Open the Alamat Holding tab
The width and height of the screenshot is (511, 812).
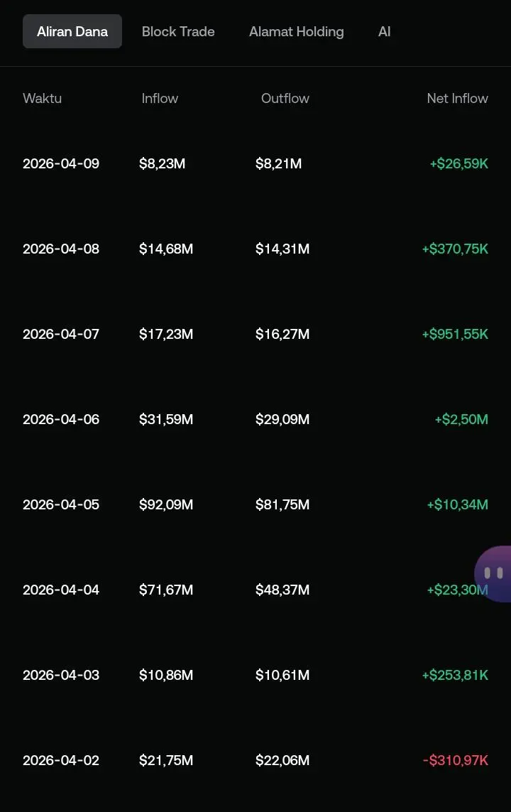pos(297,31)
